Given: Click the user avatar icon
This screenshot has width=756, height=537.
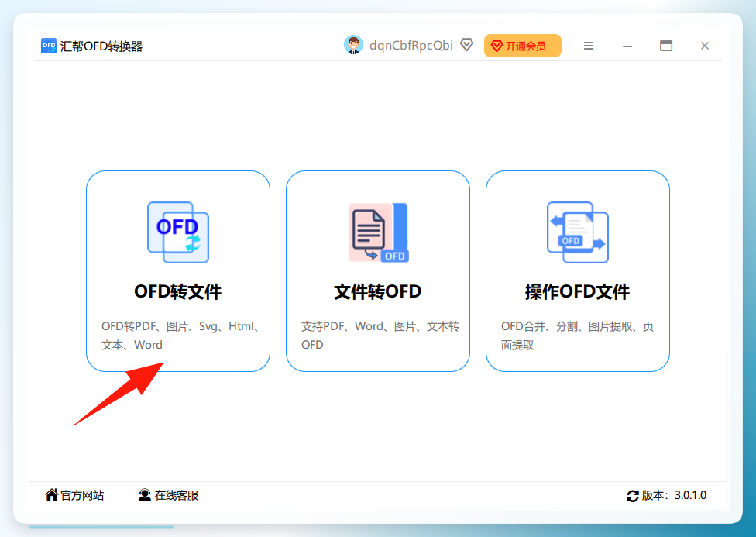Looking at the screenshot, I should [353, 45].
